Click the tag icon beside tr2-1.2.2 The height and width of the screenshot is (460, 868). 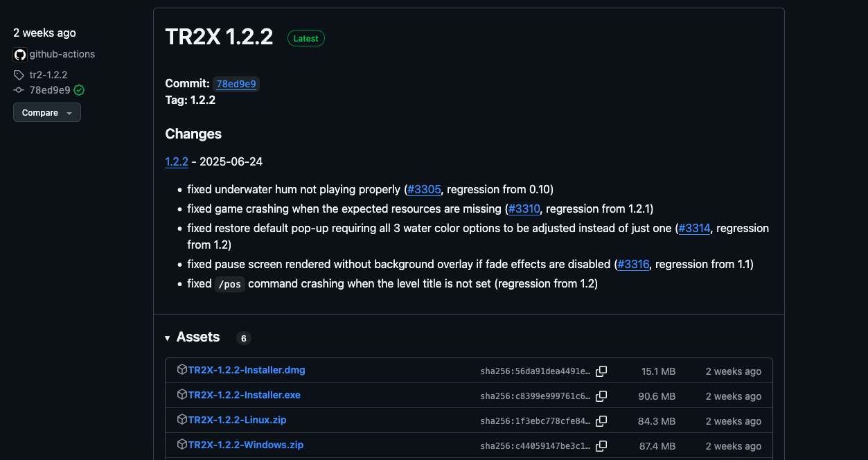point(19,75)
